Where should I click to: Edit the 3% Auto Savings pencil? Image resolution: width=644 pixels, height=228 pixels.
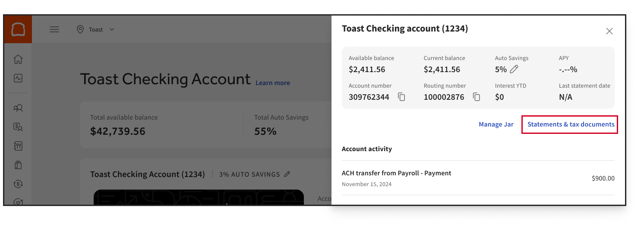[x=287, y=174]
